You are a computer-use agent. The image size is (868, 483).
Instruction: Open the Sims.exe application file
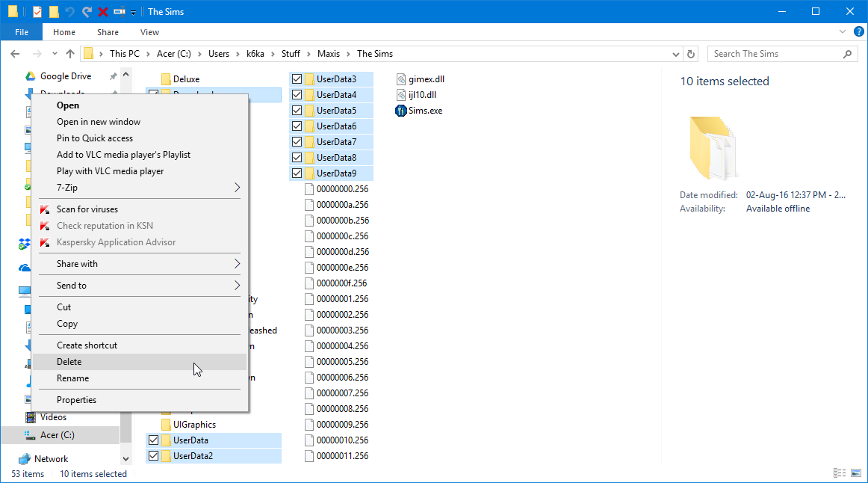pos(425,111)
